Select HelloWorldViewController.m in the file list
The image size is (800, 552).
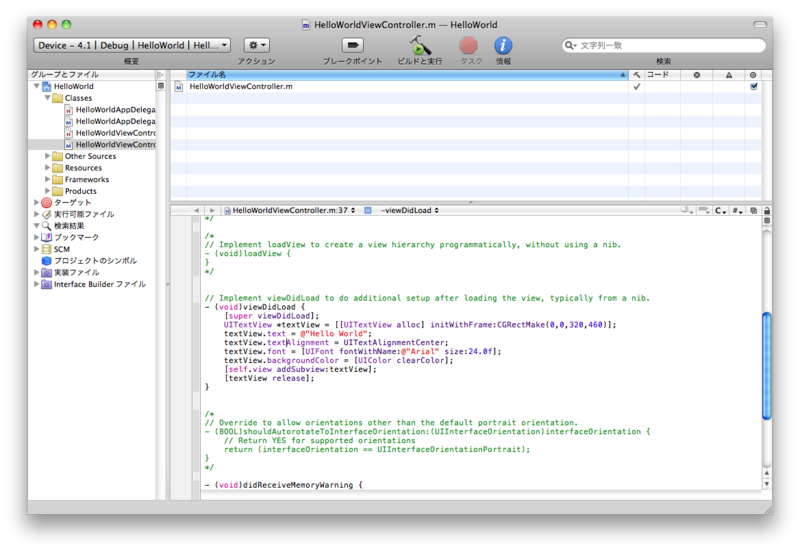click(399, 87)
